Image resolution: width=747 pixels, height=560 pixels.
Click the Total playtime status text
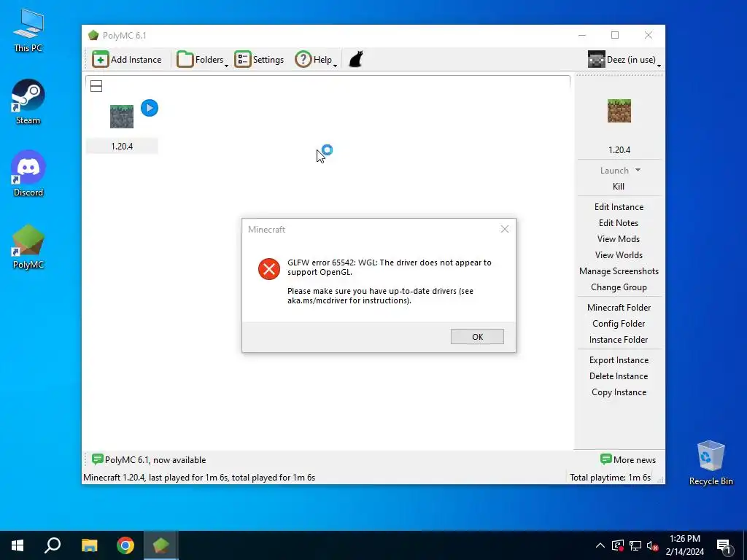pyautogui.click(x=610, y=478)
